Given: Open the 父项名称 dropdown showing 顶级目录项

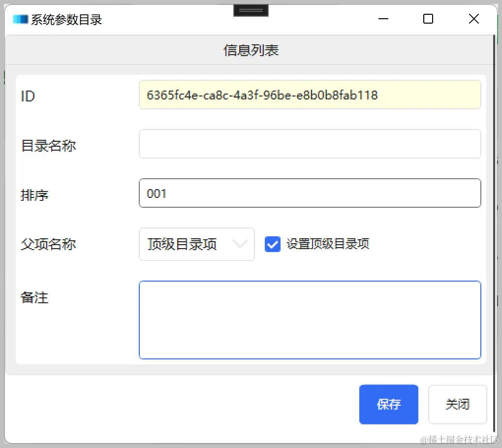Looking at the screenshot, I should (197, 244).
